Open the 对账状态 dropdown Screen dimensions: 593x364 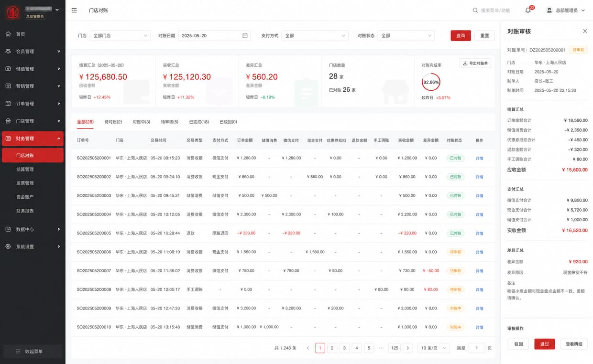coord(406,35)
